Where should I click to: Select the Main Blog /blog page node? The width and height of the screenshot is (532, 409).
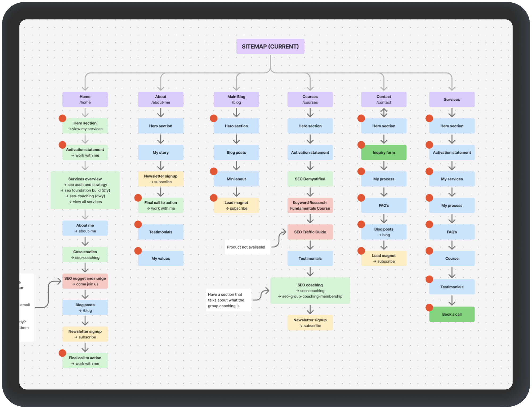click(236, 99)
